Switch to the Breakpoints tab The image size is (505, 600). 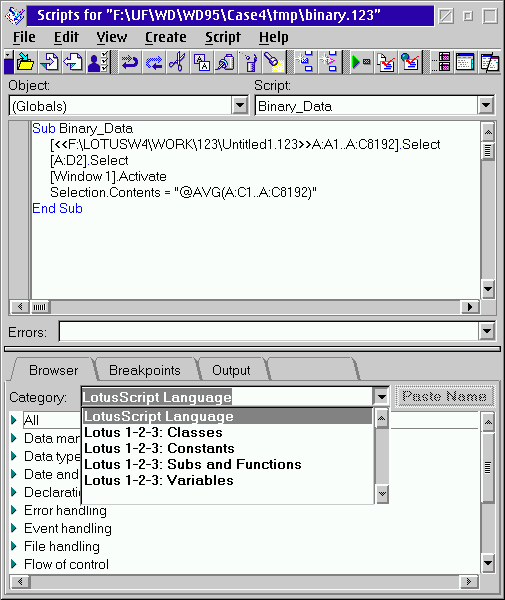tap(145, 370)
